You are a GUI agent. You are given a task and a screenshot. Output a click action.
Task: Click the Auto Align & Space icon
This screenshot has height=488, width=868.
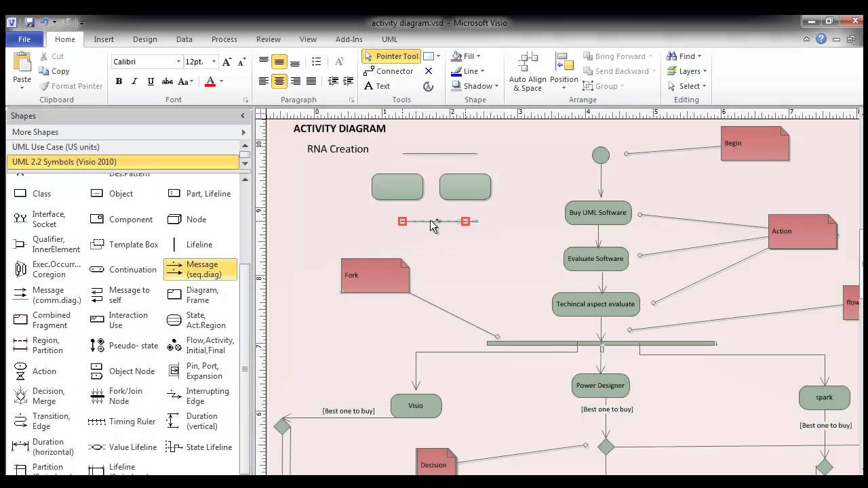tap(528, 72)
